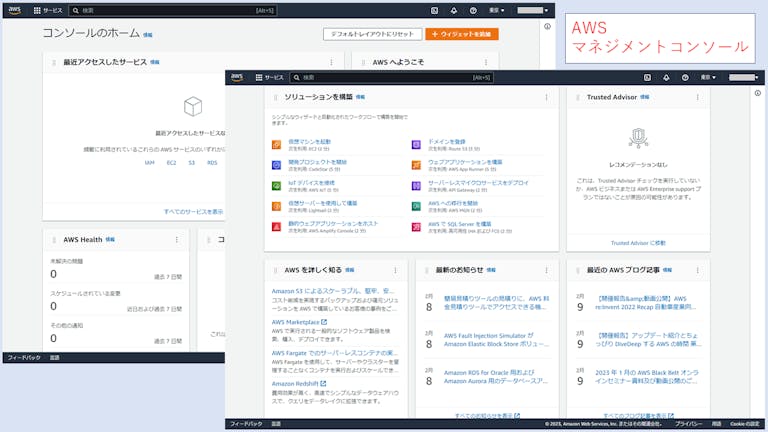Open info panel icon in back window

coord(547,26)
